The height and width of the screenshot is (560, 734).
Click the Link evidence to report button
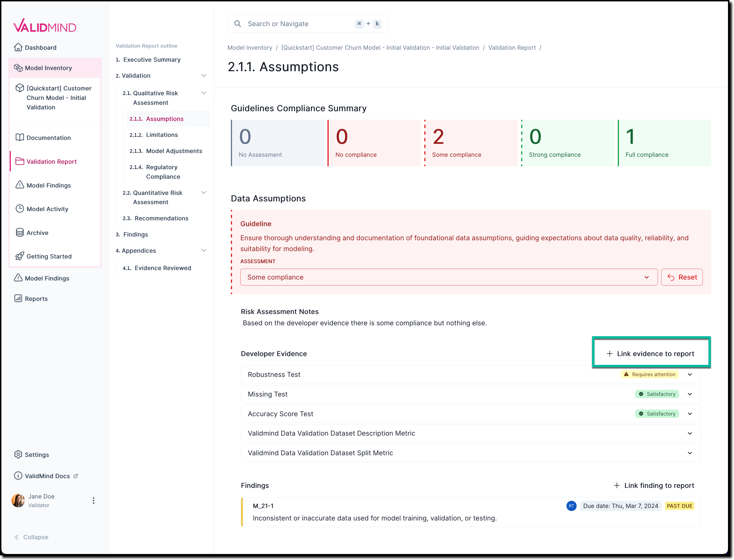click(x=651, y=353)
